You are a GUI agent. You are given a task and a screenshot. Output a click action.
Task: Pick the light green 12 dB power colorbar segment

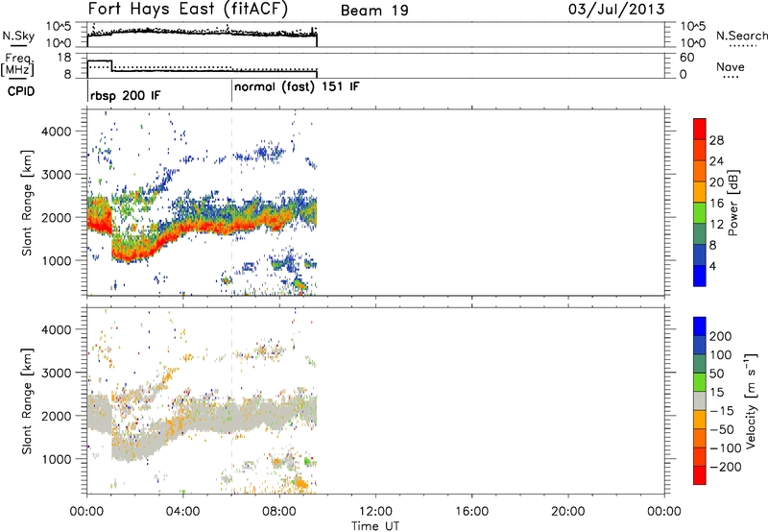tap(700, 212)
